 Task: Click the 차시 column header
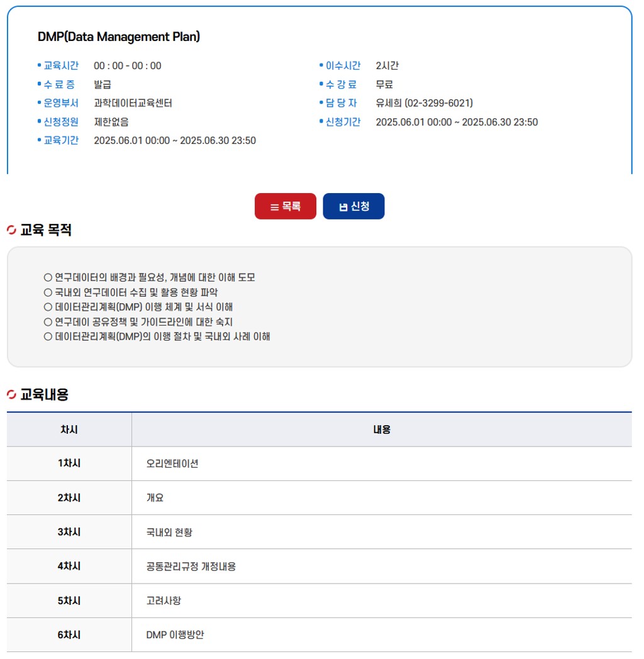pos(69,429)
